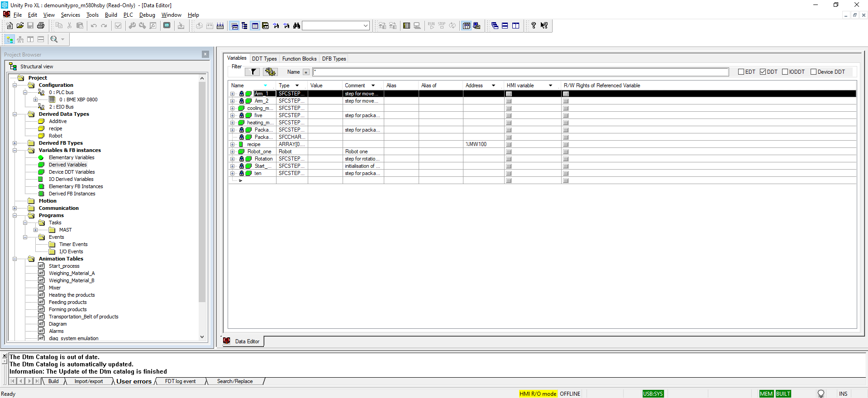Click the lightbulb icon in status bar

(x=821, y=393)
